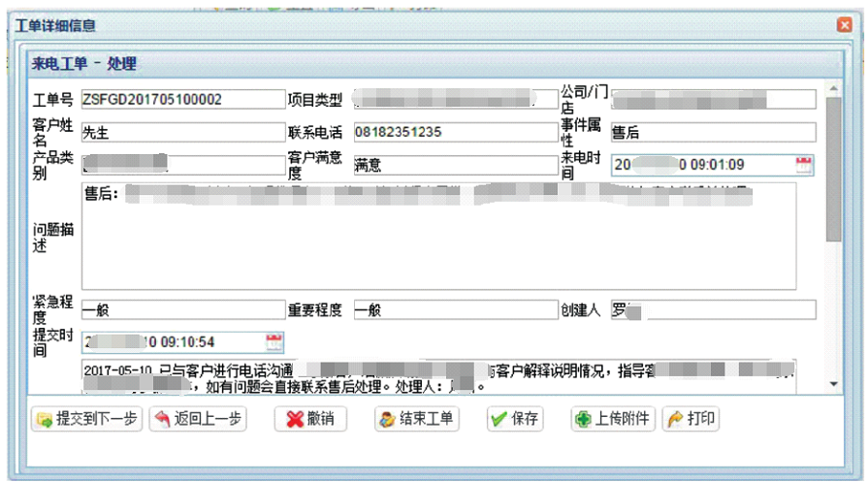Click the 客户姓名 field
Screen dimensions: 868x482
182,132
